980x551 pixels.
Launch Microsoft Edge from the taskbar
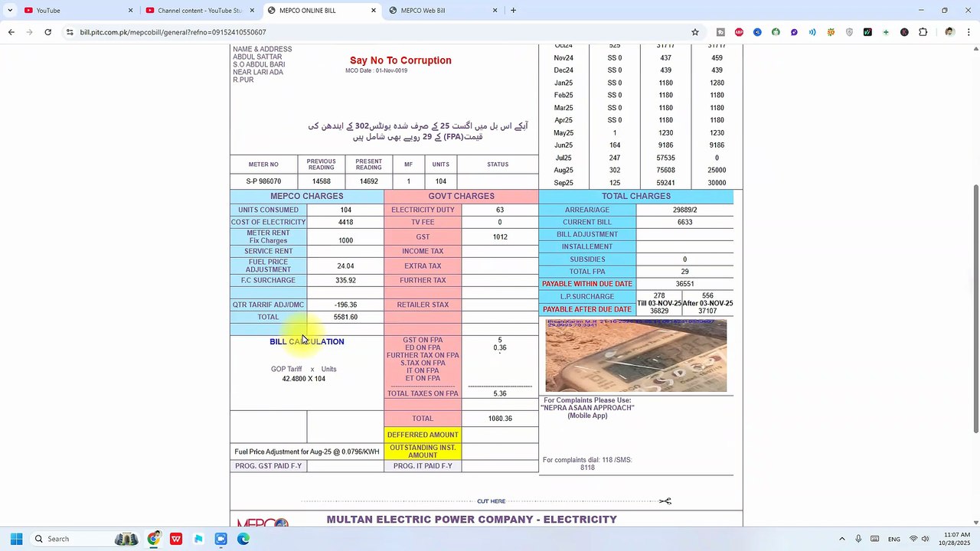[243, 539]
